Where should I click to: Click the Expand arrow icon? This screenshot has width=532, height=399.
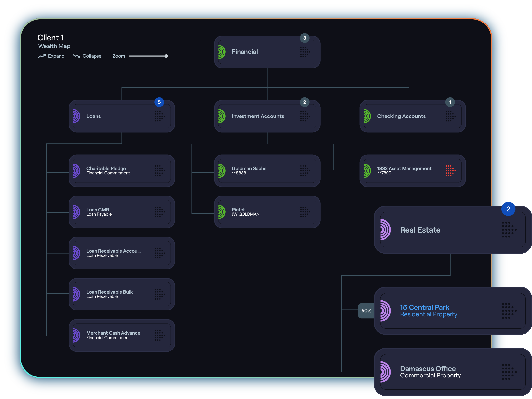tap(42, 56)
